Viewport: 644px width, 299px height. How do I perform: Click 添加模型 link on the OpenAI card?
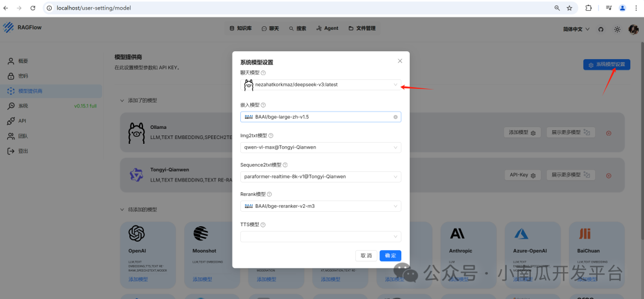tap(138, 279)
